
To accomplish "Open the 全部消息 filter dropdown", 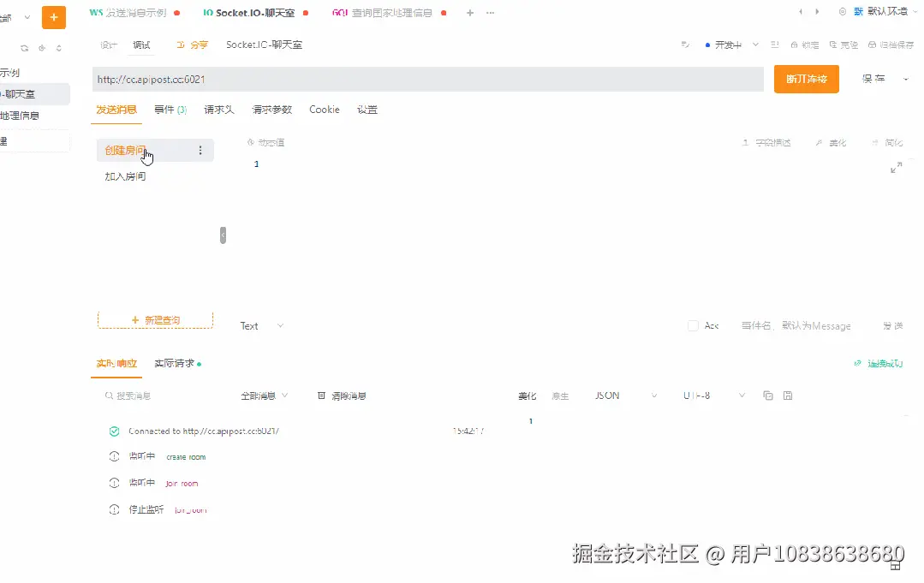I will click(264, 396).
